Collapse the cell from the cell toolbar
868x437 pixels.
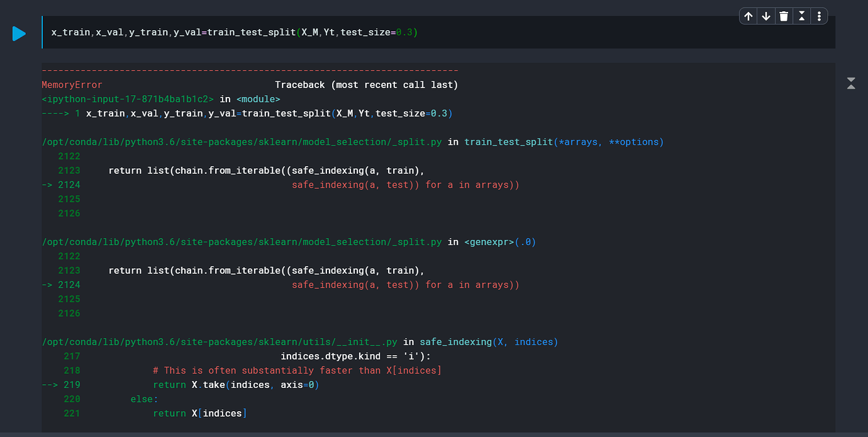click(x=801, y=16)
